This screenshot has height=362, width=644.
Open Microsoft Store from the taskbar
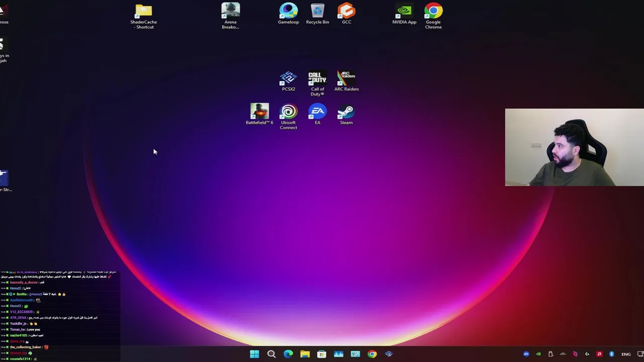pos(321,354)
